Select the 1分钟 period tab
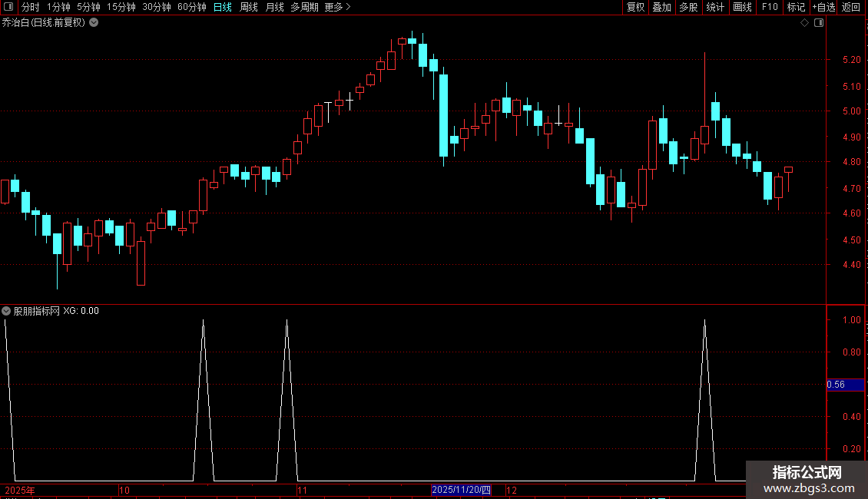The width and height of the screenshot is (868, 499). point(58,7)
